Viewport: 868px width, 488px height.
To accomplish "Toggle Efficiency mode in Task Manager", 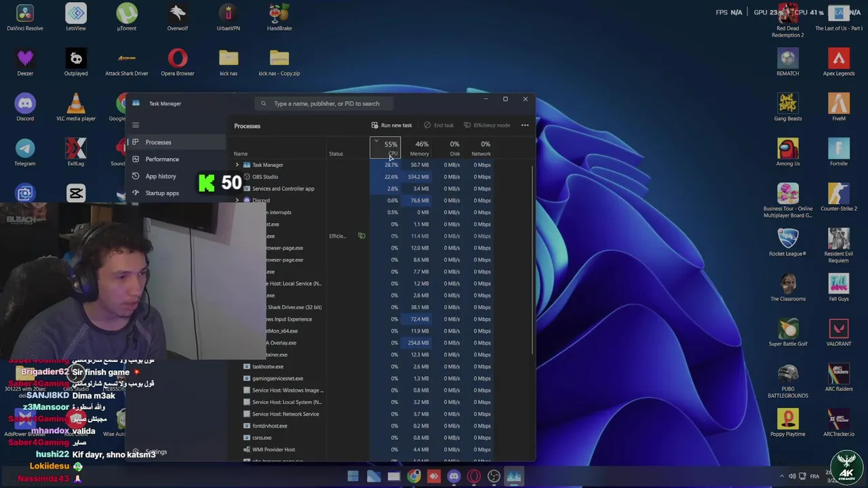I will (487, 125).
